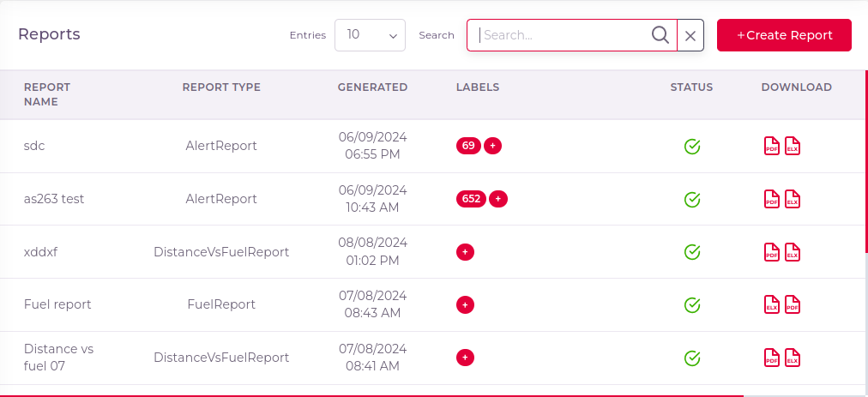
Task: Click the REPORT TYPE column header
Action: (221, 87)
